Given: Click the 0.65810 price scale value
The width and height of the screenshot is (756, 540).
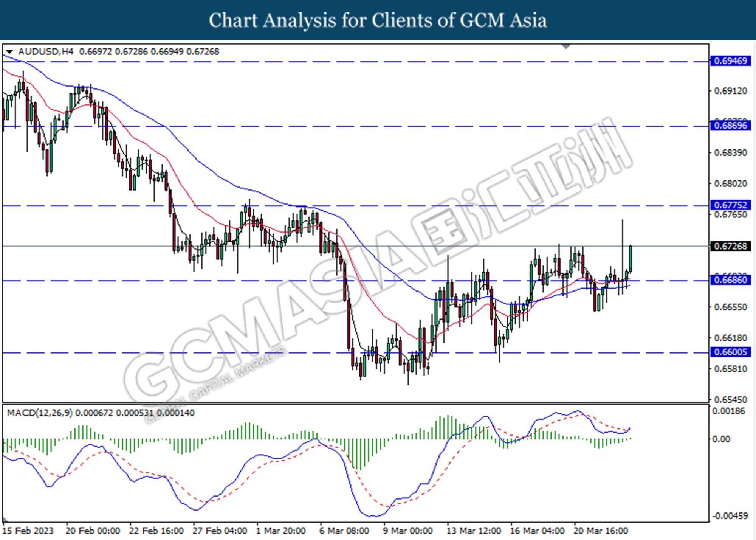Looking at the screenshot, I should click(x=731, y=369).
